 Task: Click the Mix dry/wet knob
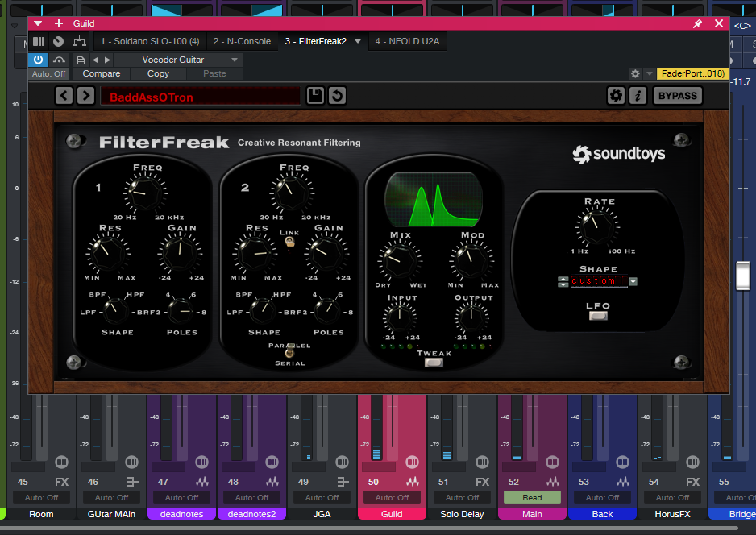tap(399, 260)
